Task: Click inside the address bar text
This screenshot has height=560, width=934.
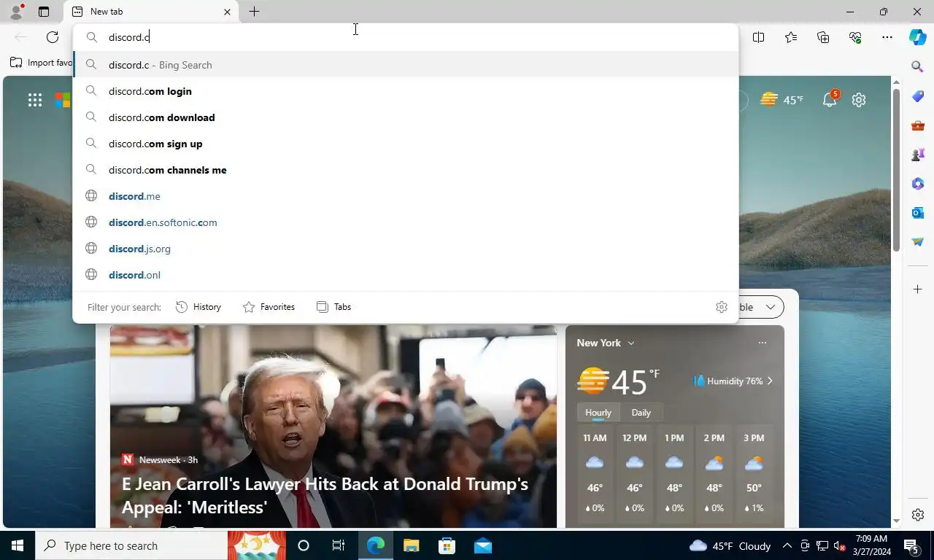Action: (129, 37)
